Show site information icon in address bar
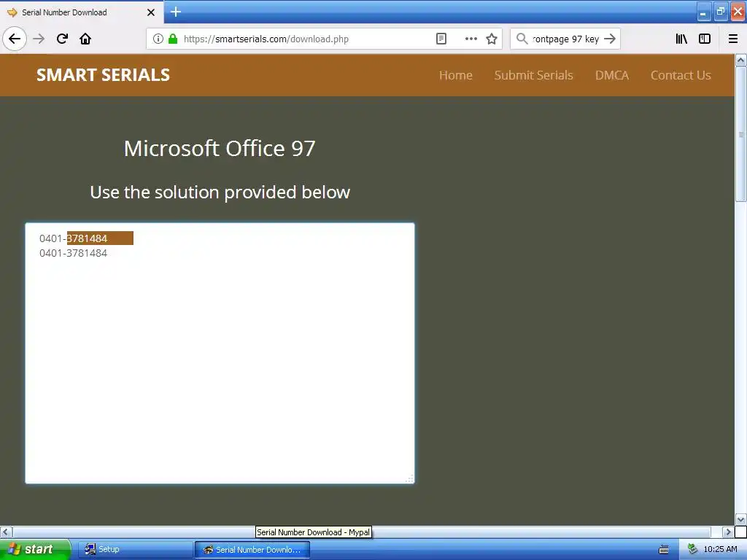Viewport: 747px width, 560px height. point(158,39)
